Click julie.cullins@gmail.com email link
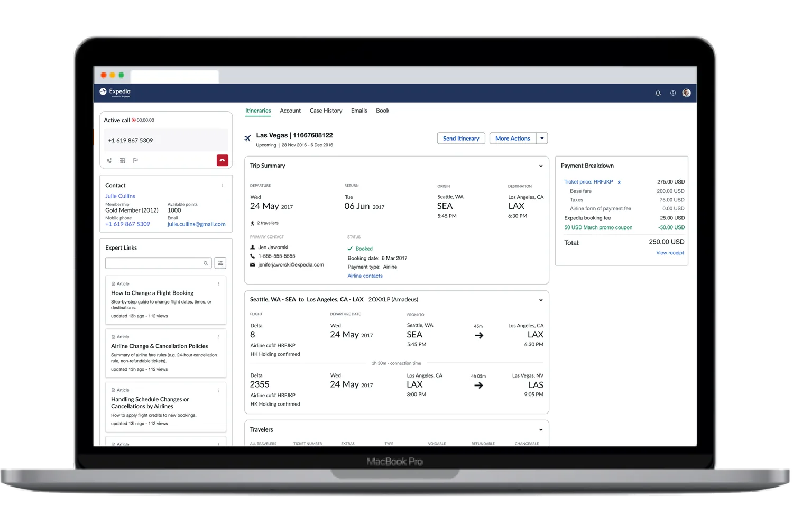Viewport: 793px width, 532px height. tap(197, 224)
